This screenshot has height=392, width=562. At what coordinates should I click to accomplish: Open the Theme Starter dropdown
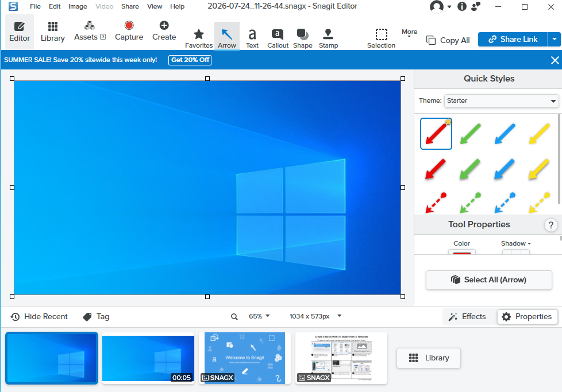[x=501, y=101]
